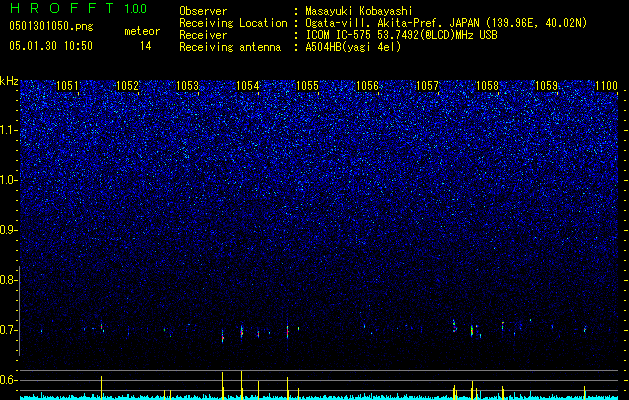The width and height of the screenshot is (629, 400).
Task: Click the 1053 time axis label
Action: [x=187, y=86]
